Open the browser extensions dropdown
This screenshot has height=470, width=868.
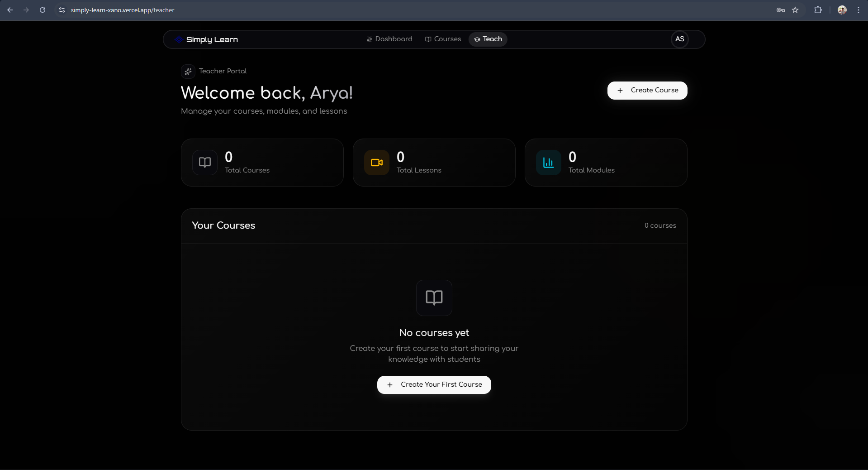[818, 10]
